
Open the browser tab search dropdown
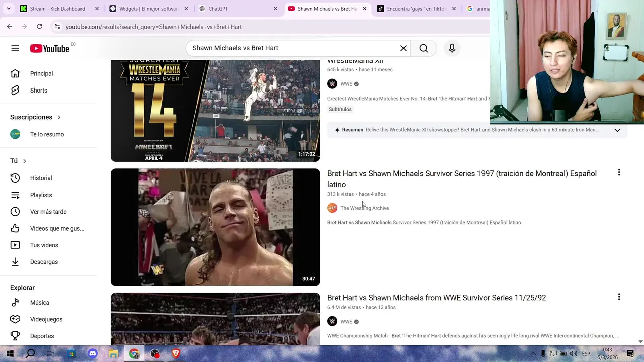[x=8, y=9]
